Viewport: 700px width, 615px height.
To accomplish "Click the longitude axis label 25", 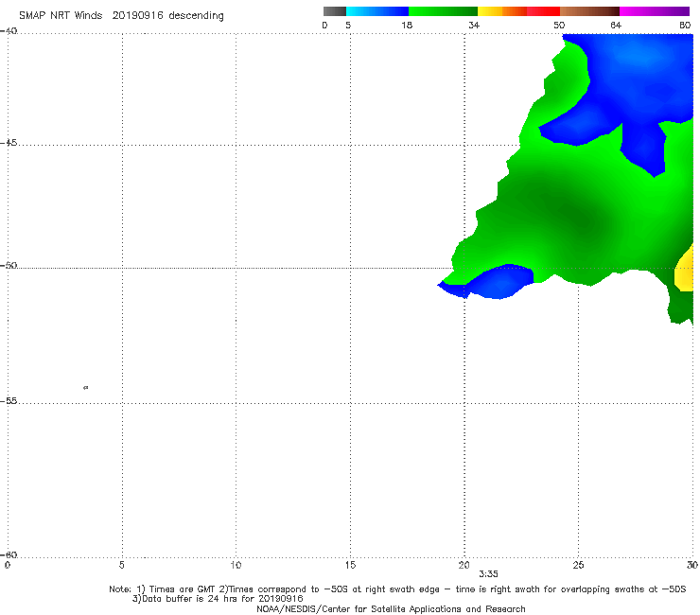I will point(578,565).
